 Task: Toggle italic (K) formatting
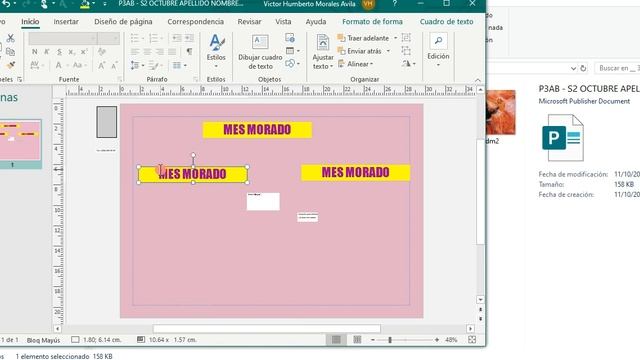(47, 52)
